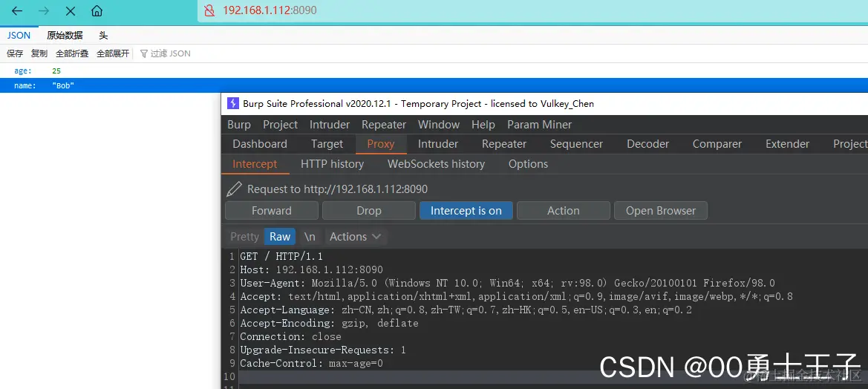The width and height of the screenshot is (868, 389).
Task: Expand the Actions dropdown
Action: click(356, 236)
